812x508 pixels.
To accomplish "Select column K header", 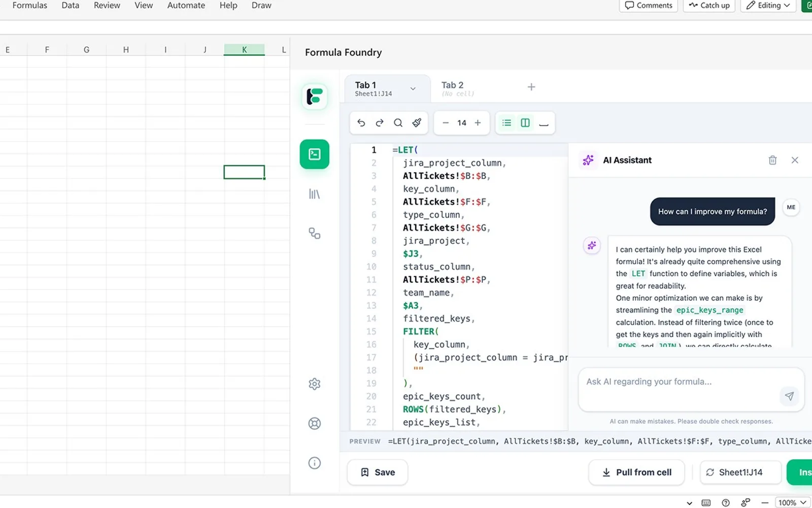I will tap(244, 49).
